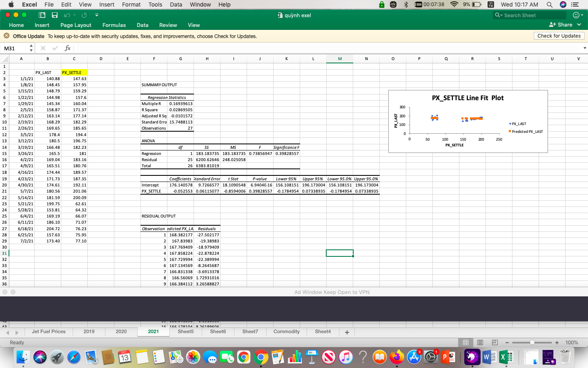The width and height of the screenshot is (588, 368).
Task: Dismiss the Office Update notification bar
Action: click(7, 36)
